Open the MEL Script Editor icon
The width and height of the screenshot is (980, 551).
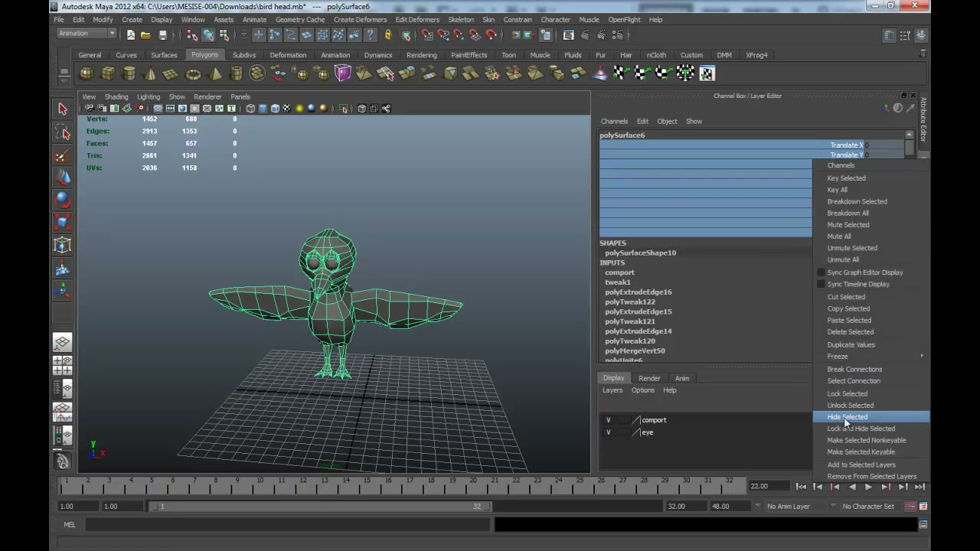coord(923,525)
